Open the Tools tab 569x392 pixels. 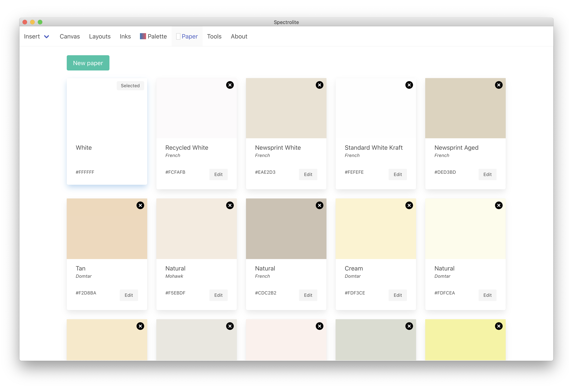click(x=214, y=36)
